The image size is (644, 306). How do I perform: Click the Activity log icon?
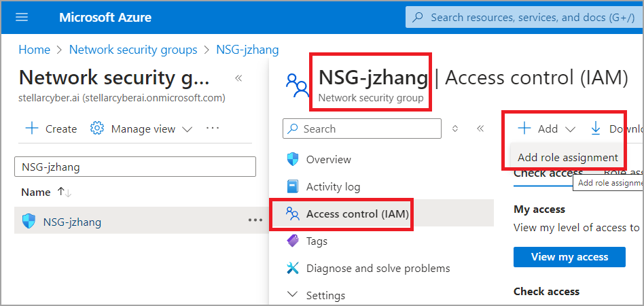pos(293,186)
